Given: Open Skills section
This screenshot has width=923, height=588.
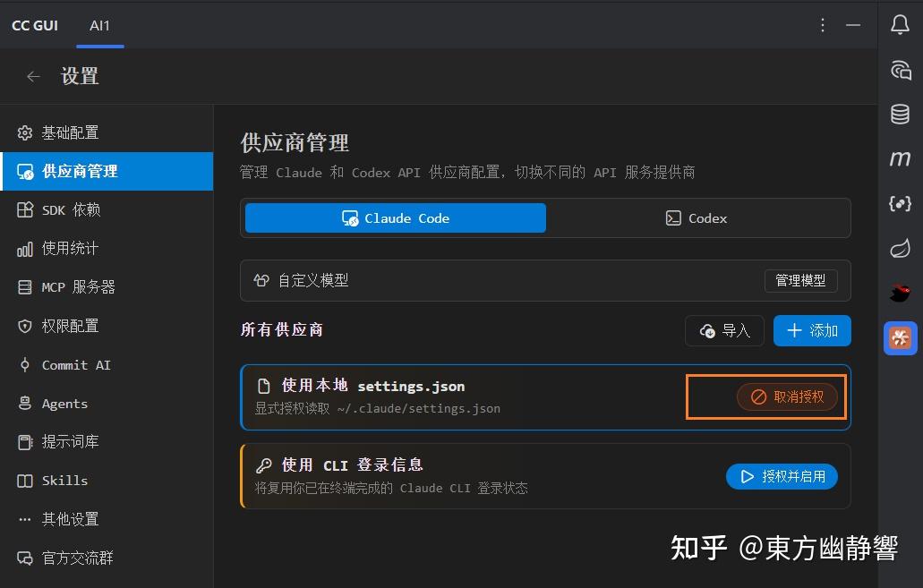Looking at the screenshot, I should pyautogui.click(x=107, y=481).
